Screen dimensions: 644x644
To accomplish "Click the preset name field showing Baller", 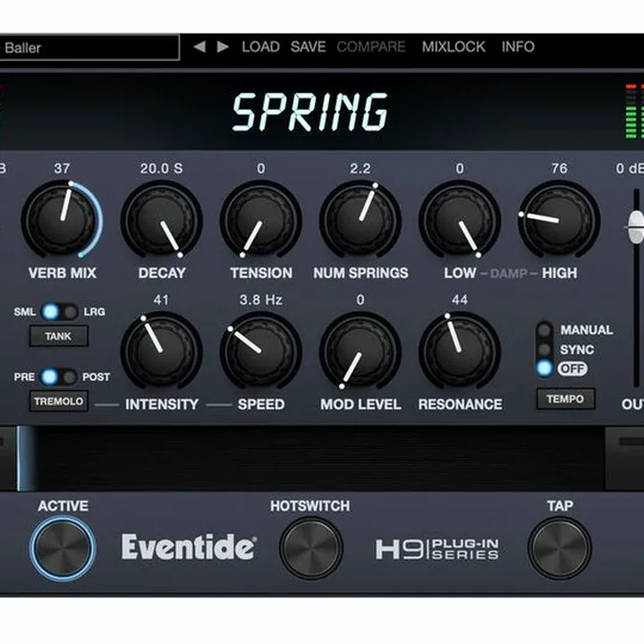I will 89,47.
